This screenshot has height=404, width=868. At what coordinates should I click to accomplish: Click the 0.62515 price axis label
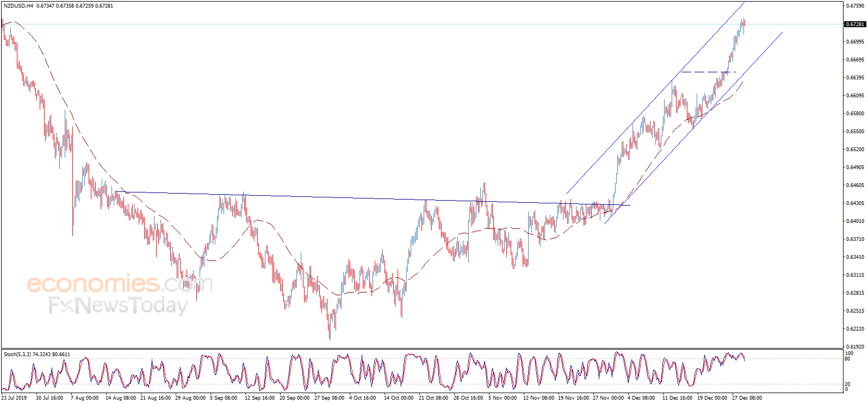(855, 311)
